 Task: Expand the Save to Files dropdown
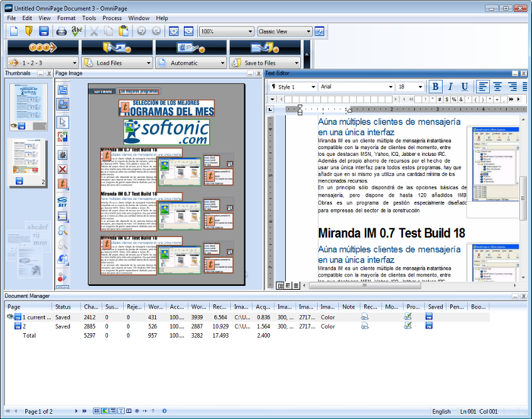pyautogui.click(x=297, y=63)
